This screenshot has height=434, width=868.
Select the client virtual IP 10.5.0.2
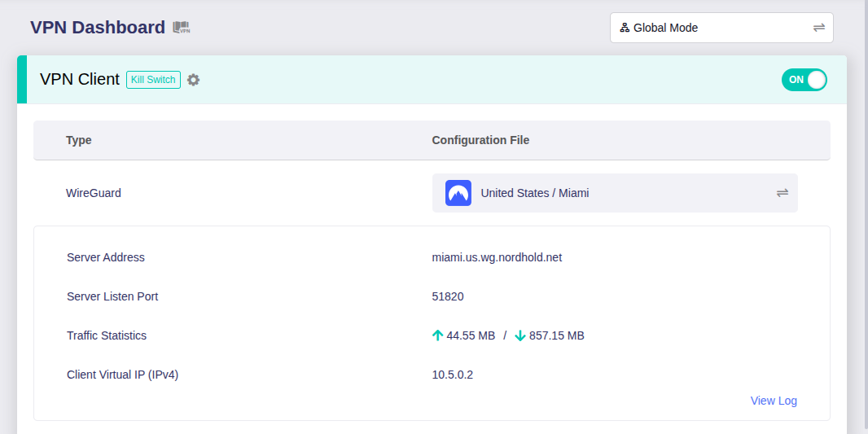pyautogui.click(x=453, y=375)
